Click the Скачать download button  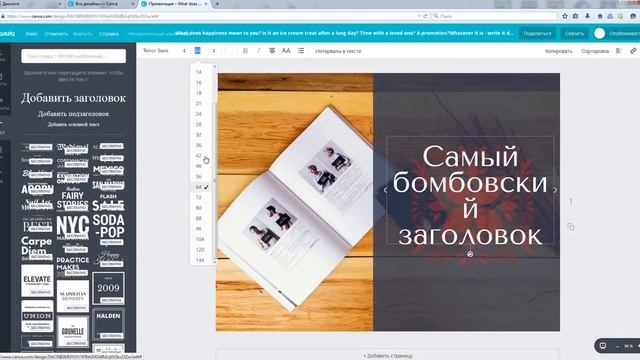tap(574, 33)
